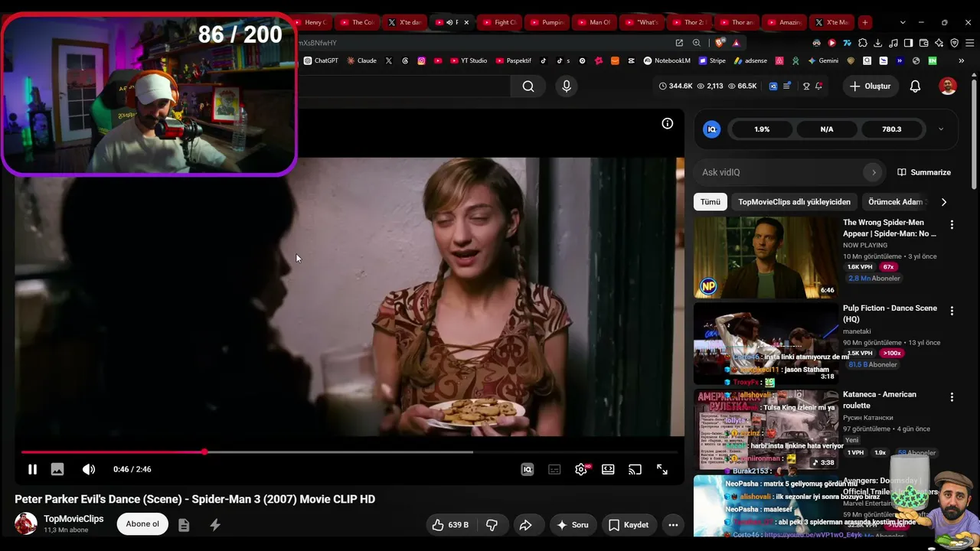Share the video with the arrow icon
Viewport: 980px width, 551px height.
pos(526,525)
